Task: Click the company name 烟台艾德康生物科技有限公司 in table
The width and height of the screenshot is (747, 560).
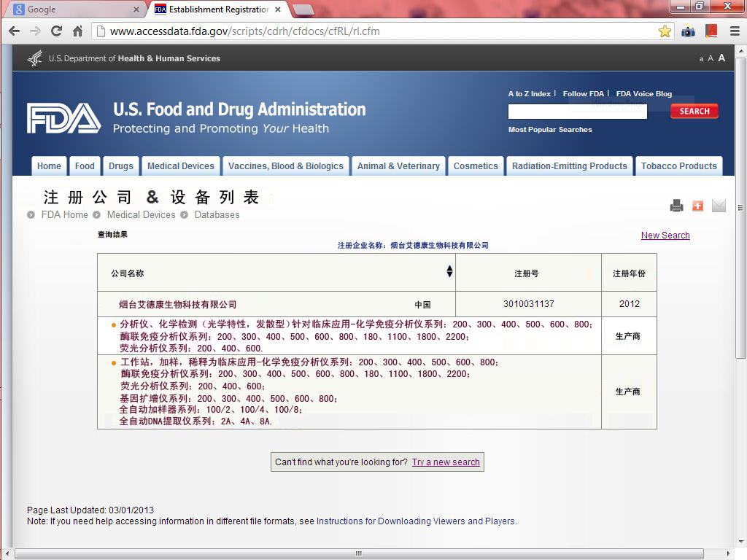Action: (178, 305)
